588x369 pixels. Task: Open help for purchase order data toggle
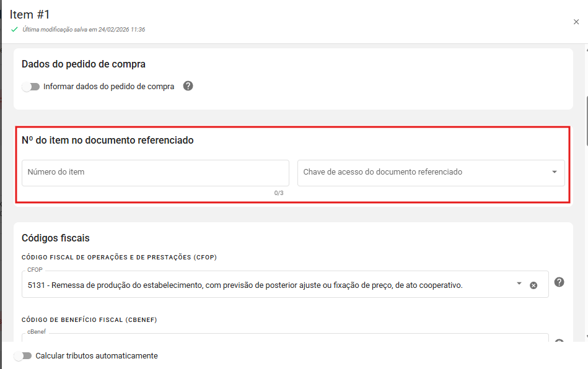coord(188,86)
